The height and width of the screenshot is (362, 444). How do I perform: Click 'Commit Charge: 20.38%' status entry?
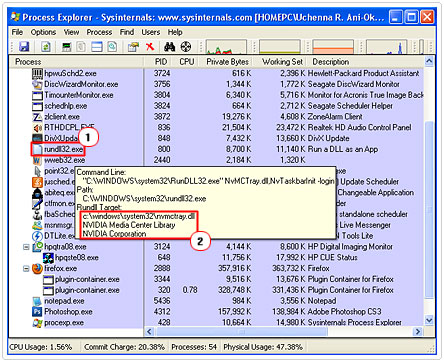[x=124, y=347]
